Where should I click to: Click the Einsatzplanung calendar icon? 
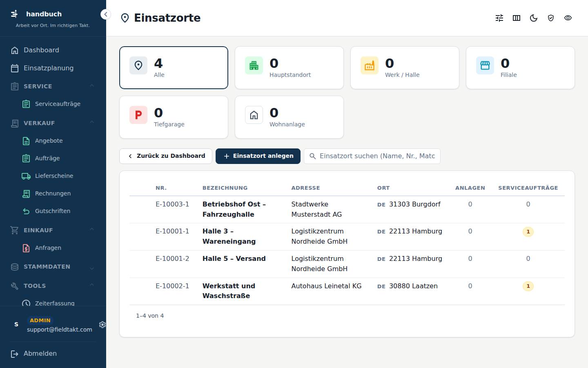[x=15, y=68]
